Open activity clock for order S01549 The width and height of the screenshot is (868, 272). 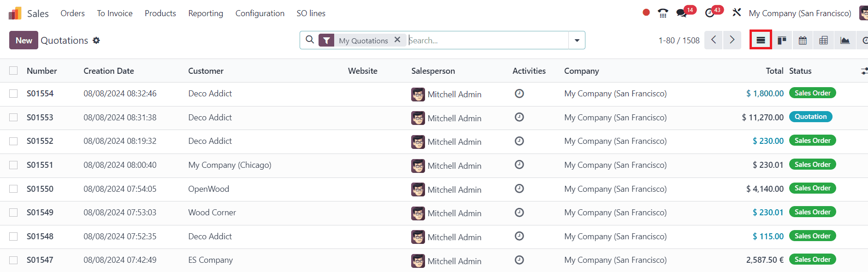pyautogui.click(x=519, y=212)
